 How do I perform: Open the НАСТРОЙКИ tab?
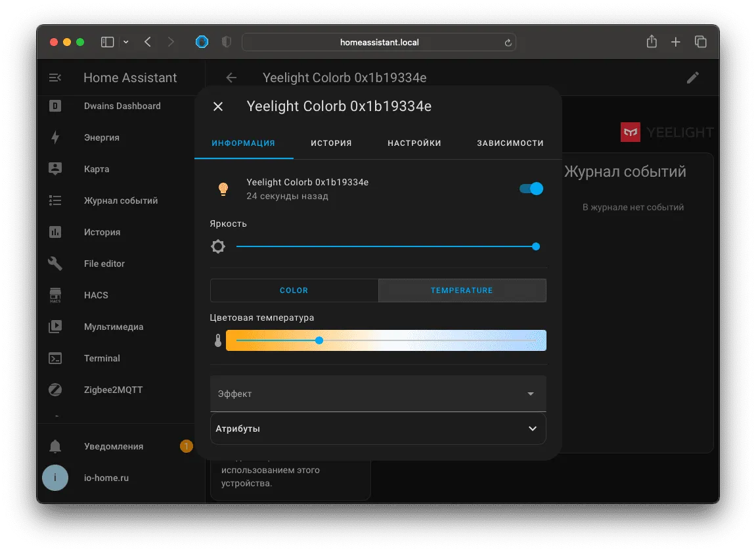(x=414, y=143)
